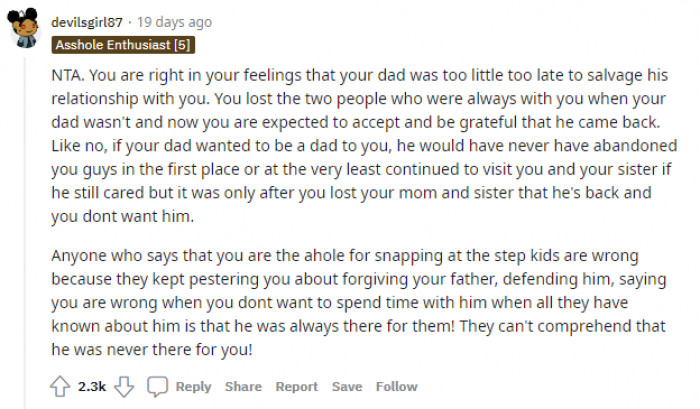
Task: Upvote the comment by devilsgirl87
Action: 58,387
